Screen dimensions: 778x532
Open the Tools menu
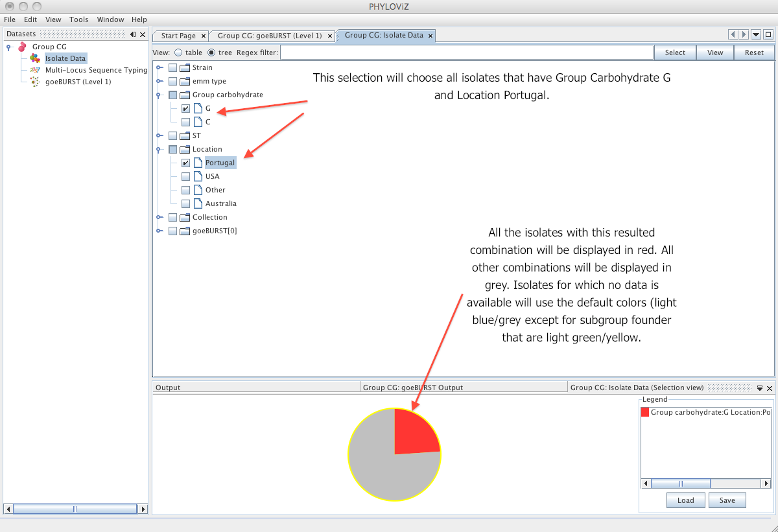click(79, 19)
